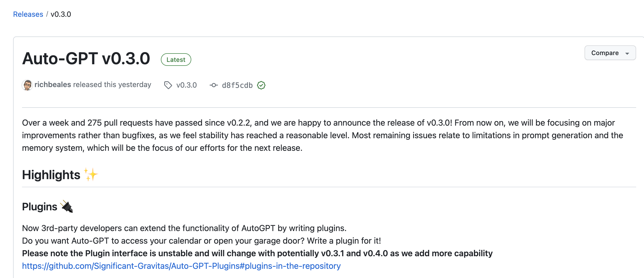The width and height of the screenshot is (644, 278).
Task: Open the v0.3.0 tag link
Action: (x=187, y=85)
